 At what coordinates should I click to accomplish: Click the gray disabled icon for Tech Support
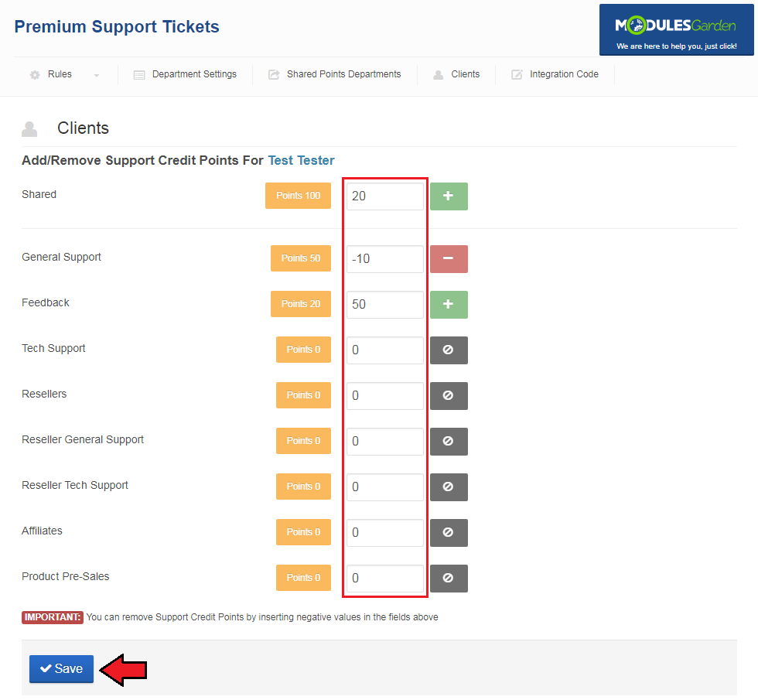(449, 350)
